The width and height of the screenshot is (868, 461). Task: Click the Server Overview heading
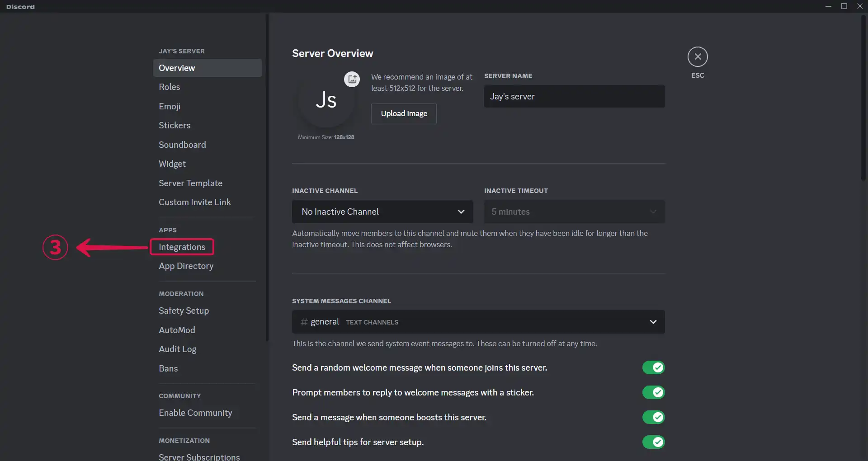pyautogui.click(x=332, y=53)
